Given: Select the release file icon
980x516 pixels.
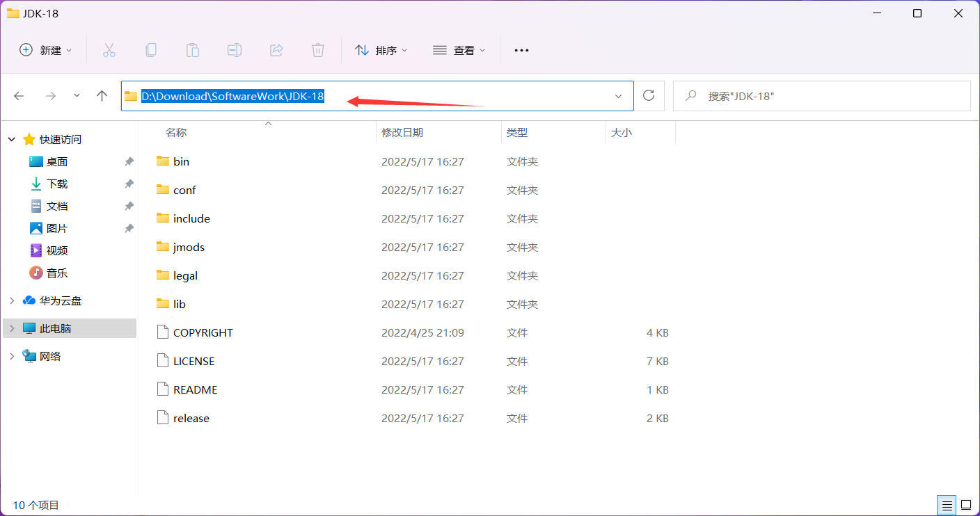Looking at the screenshot, I should click(x=163, y=418).
